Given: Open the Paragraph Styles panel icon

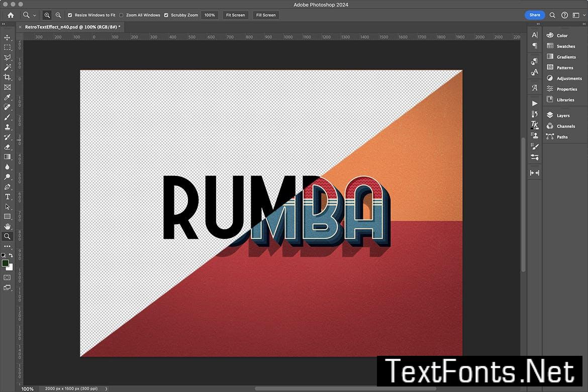Looking at the screenshot, I should [x=535, y=61].
